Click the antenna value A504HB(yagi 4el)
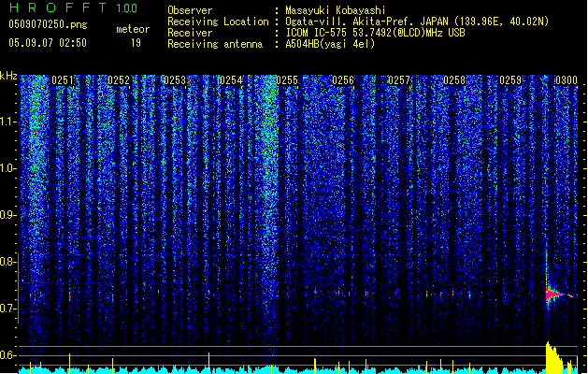Screen dimensions: 588x374 (330, 44)
